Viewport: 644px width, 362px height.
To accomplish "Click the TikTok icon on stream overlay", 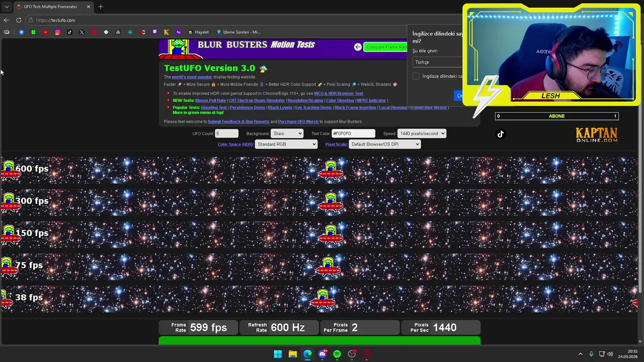I will [x=501, y=134].
